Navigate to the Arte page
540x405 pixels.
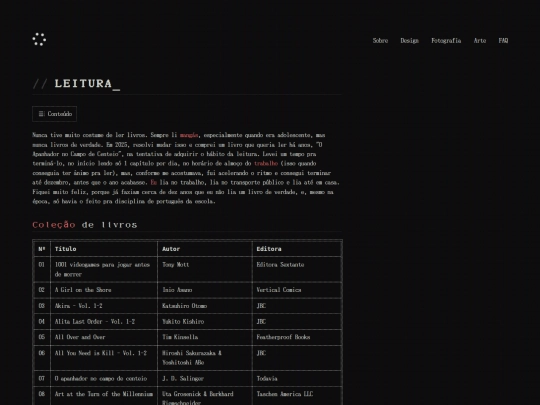[x=480, y=41]
